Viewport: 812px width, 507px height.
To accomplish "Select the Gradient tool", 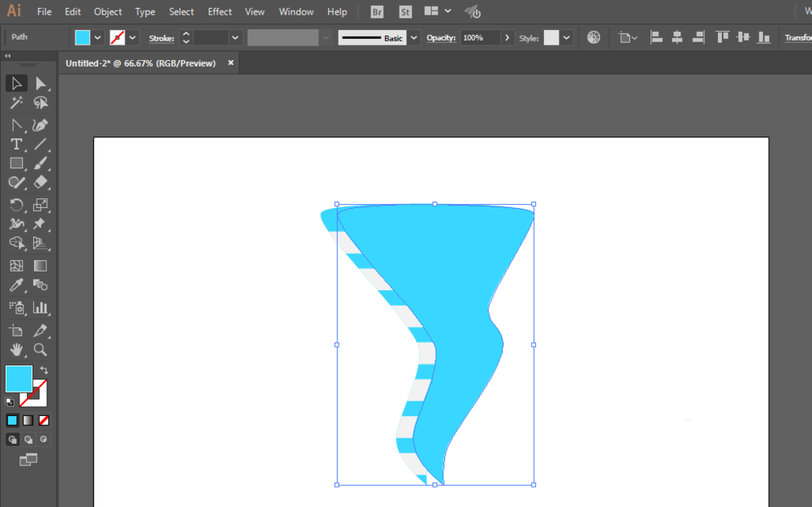I will click(41, 266).
